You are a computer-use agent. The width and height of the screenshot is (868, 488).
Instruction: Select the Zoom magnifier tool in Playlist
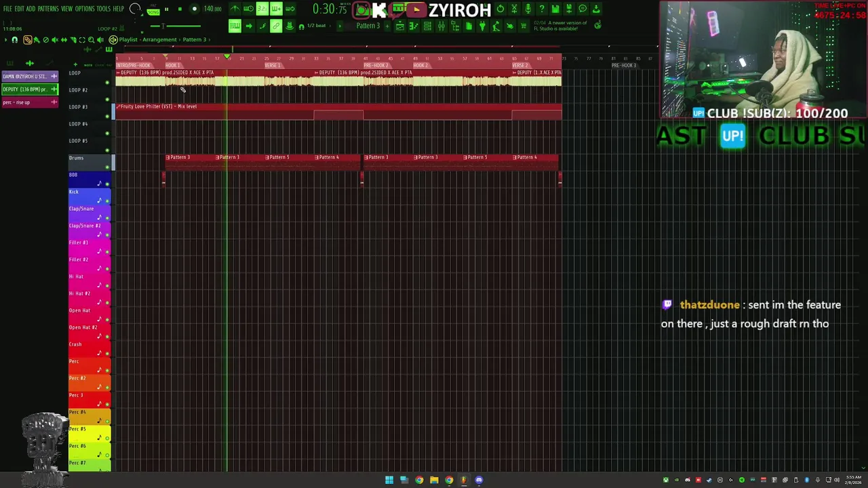coord(92,40)
